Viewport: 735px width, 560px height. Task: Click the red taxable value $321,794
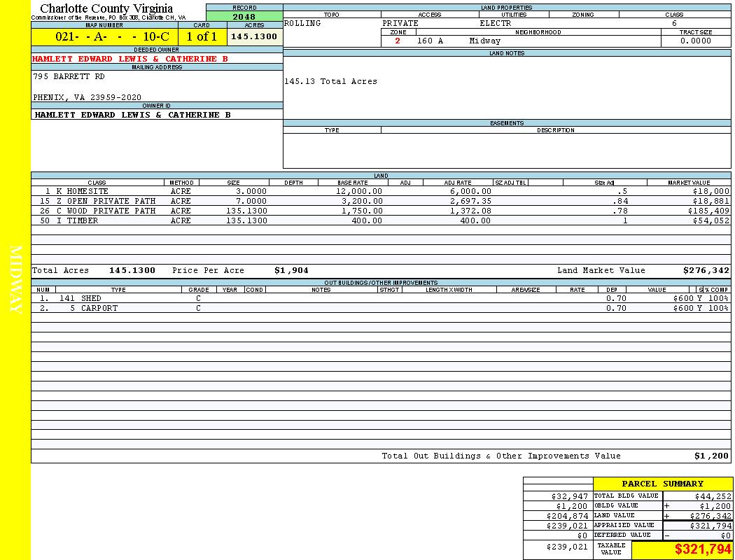click(x=703, y=549)
